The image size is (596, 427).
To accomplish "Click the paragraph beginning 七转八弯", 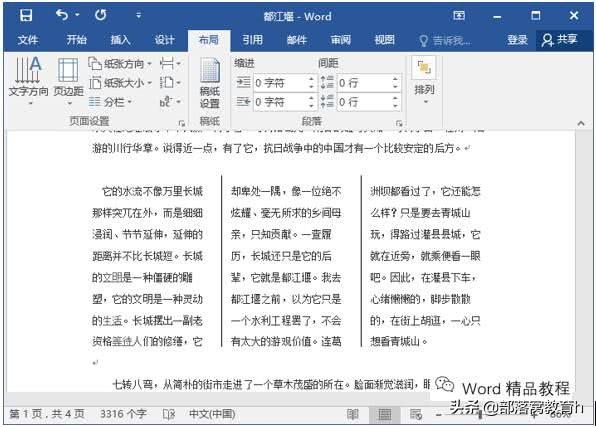I will click(270, 384).
